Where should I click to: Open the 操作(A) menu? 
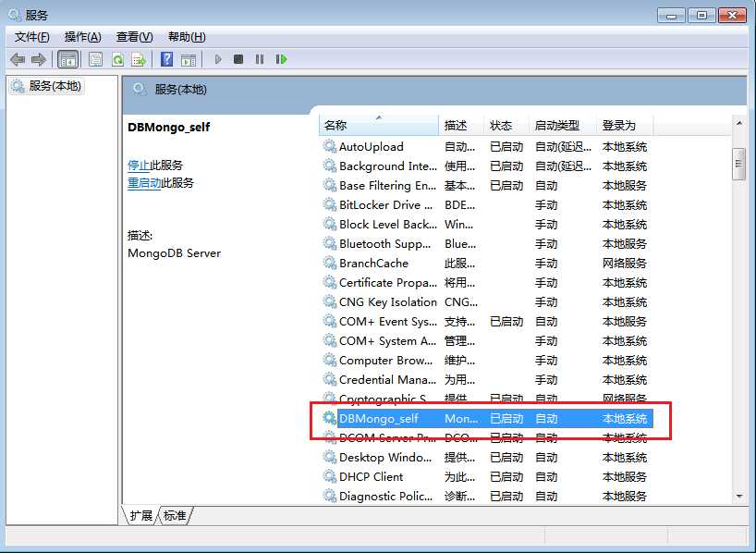[x=83, y=37]
